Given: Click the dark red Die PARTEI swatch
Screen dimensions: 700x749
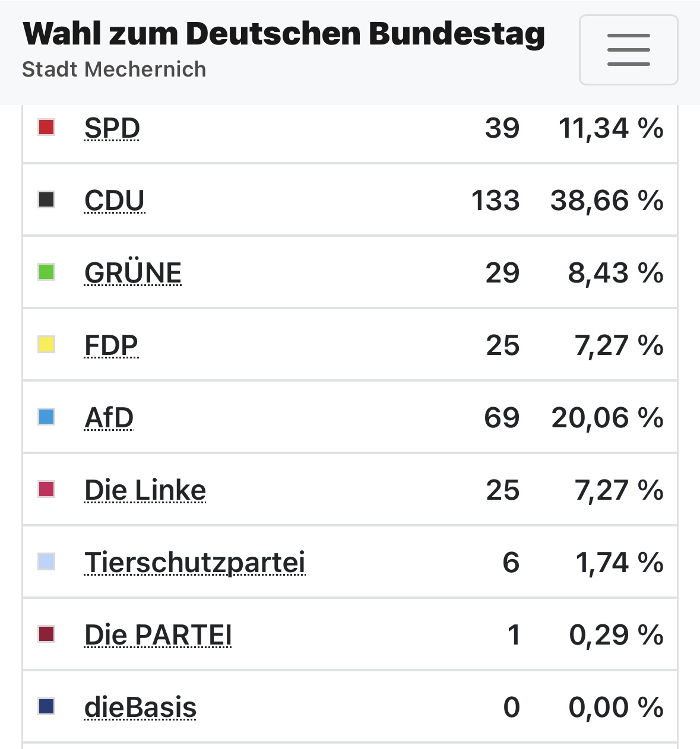Looking at the screenshot, I should point(46,634).
